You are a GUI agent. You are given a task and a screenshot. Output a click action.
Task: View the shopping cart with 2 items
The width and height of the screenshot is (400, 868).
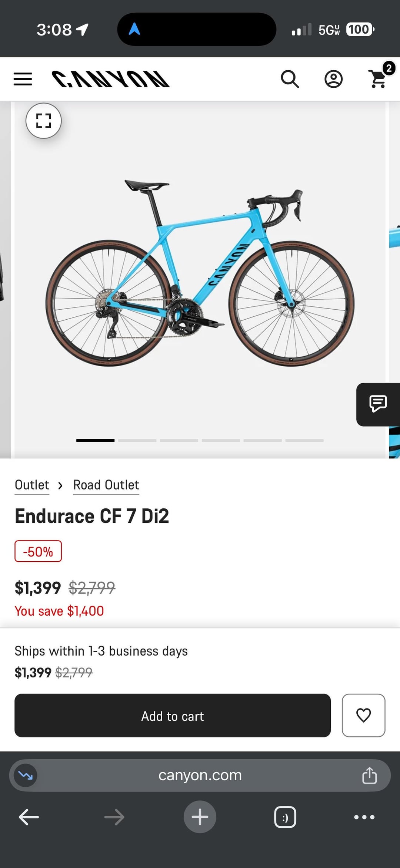point(379,78)
